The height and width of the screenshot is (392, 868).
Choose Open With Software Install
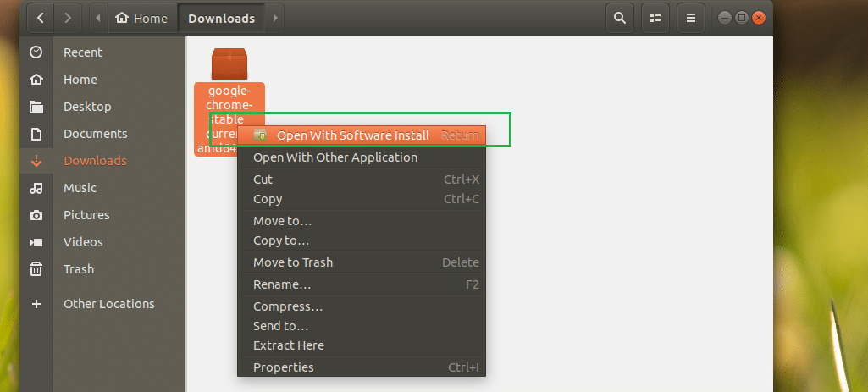pos(362,135)
